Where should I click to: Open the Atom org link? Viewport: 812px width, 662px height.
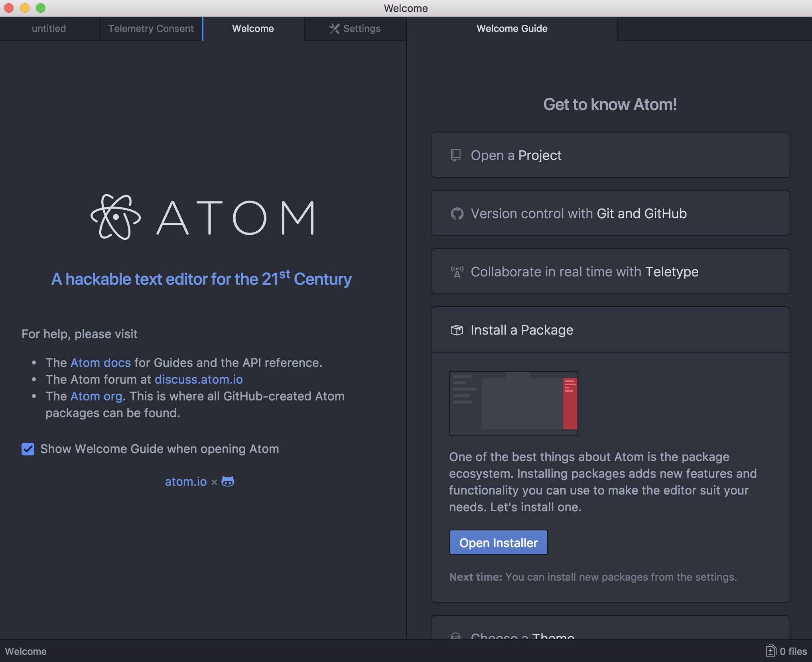click(x=96, y=396)
